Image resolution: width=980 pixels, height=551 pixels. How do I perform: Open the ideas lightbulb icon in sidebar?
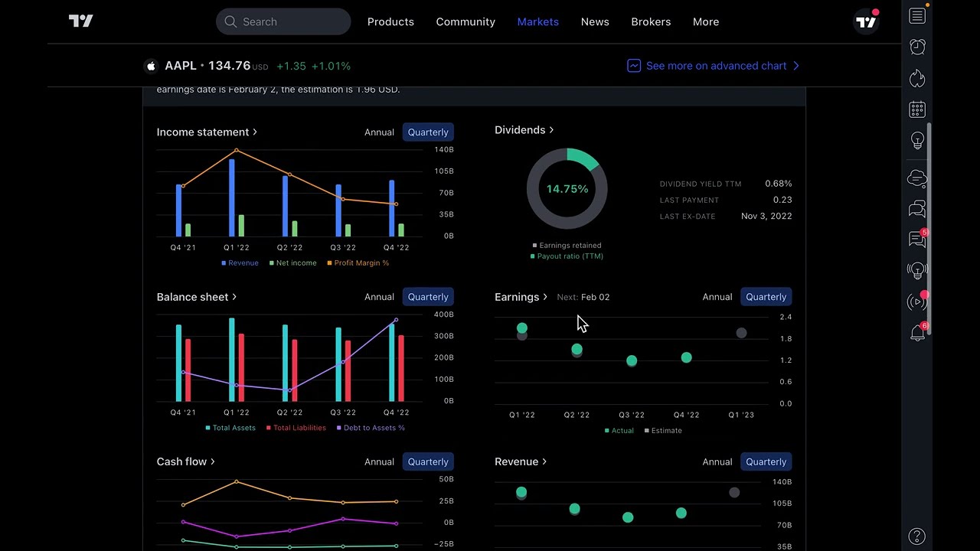point(917,141)
